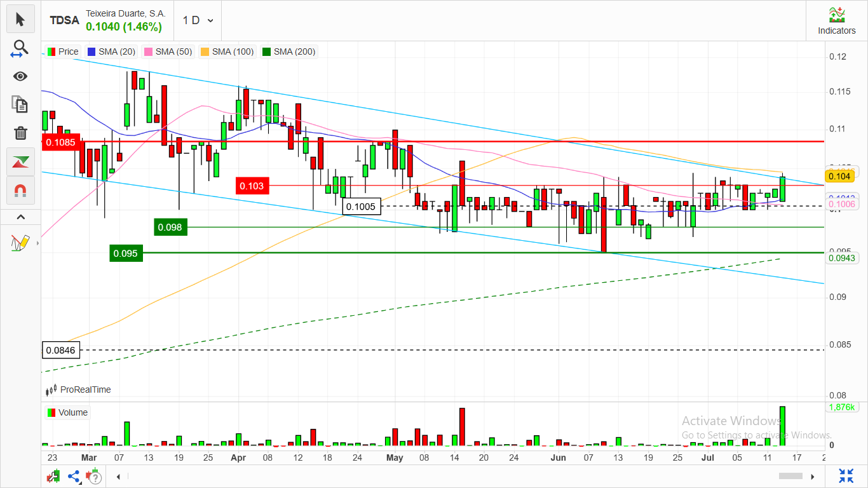The width and height of the screenshot is (868, 488).
Task: Click the Apr label on the date axis
Action: [x=238, y=457]
